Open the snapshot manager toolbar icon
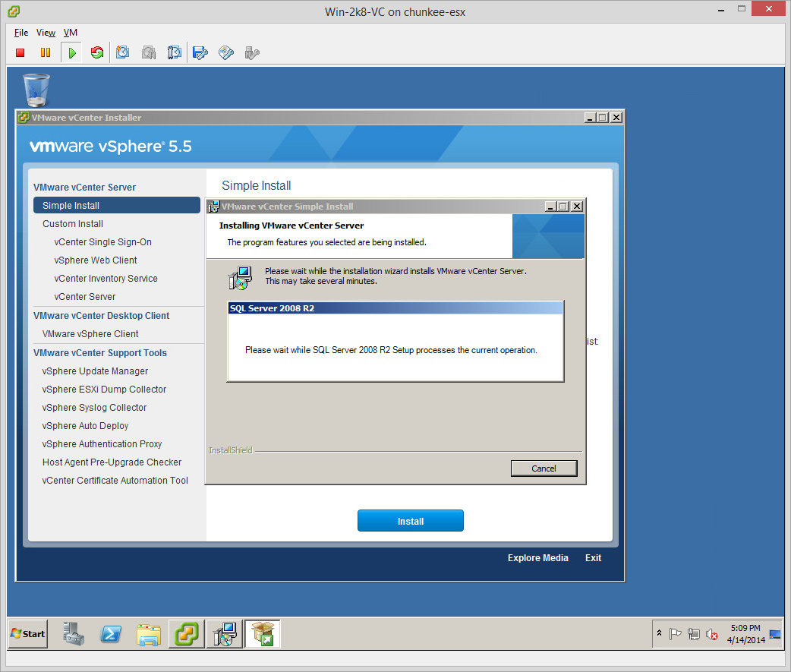The height and width of the screenshot is (672, 791). [x=175, y=52]
